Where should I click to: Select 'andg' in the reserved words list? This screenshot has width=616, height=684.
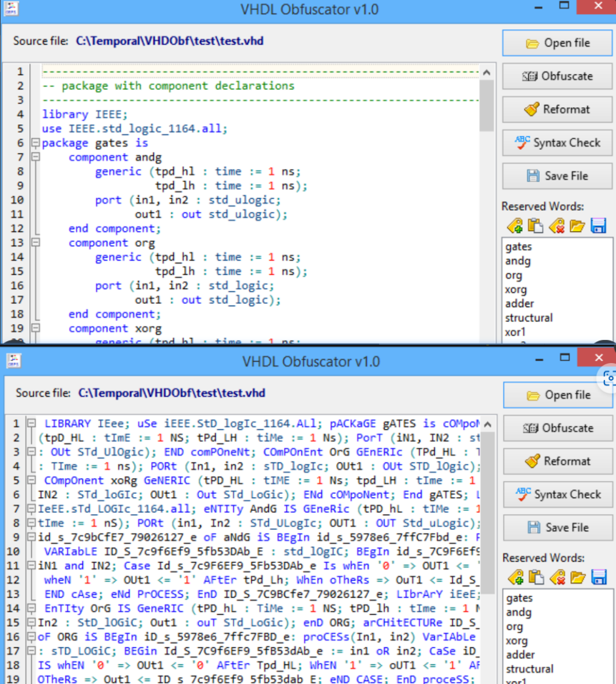[518, 261]
